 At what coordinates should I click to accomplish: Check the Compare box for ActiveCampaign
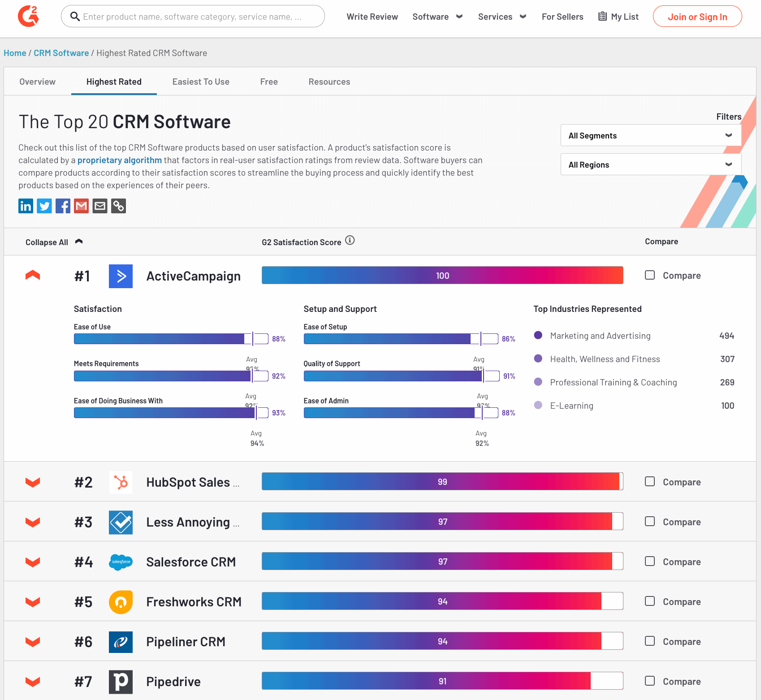point(650,275)
